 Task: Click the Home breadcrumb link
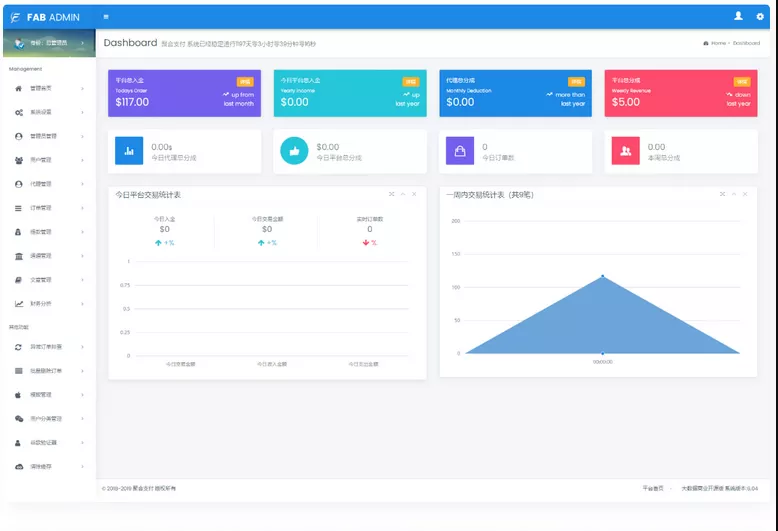coord(718,43)
